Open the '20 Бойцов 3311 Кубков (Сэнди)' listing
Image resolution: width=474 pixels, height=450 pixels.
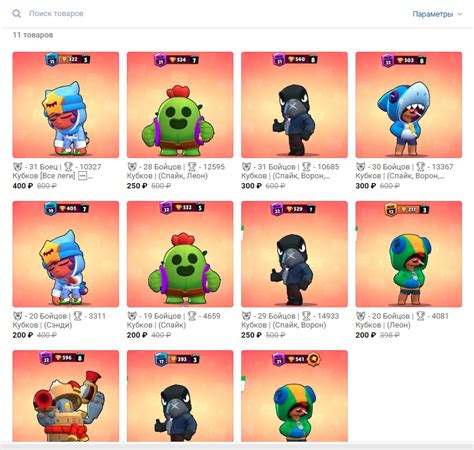coord(59,320)
